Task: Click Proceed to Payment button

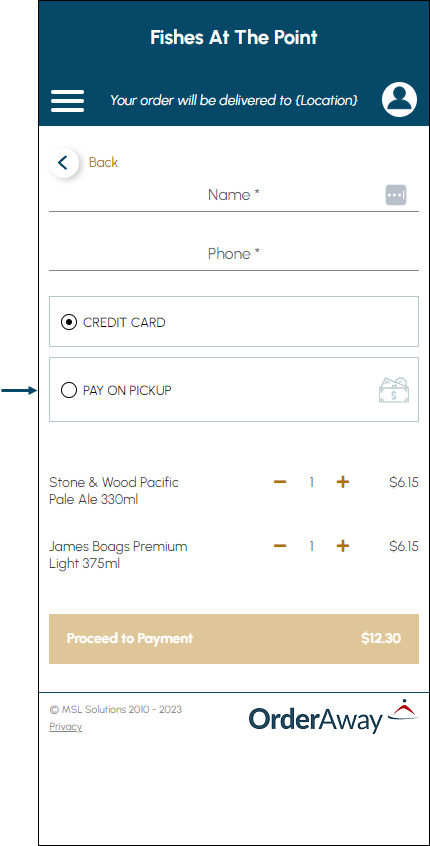Action: (234, 638)
